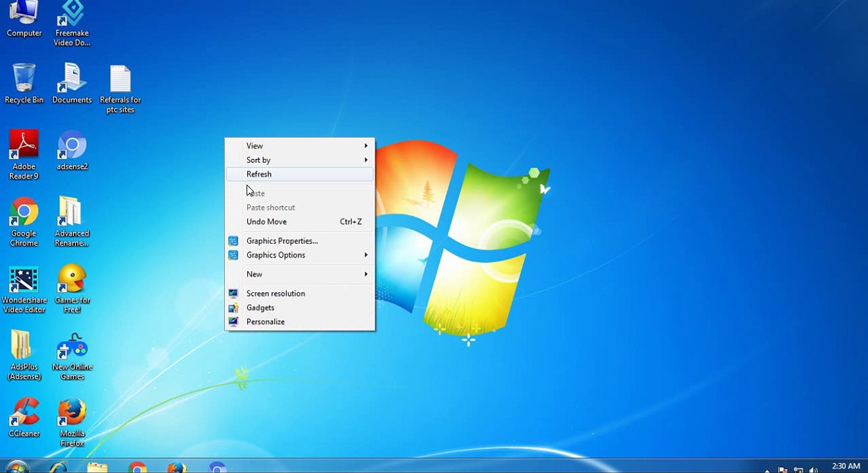Launch Internet Explorer from the taskbar
Viewport: 868px width, 473px height.
coord(59,467)
